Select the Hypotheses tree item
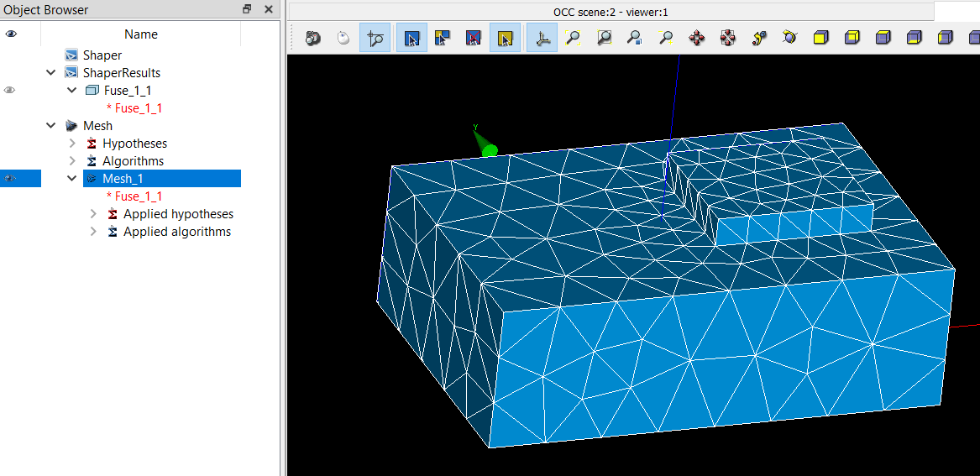Screen dimensions: 980x476 pyautogui.click(x=135, y=144)
